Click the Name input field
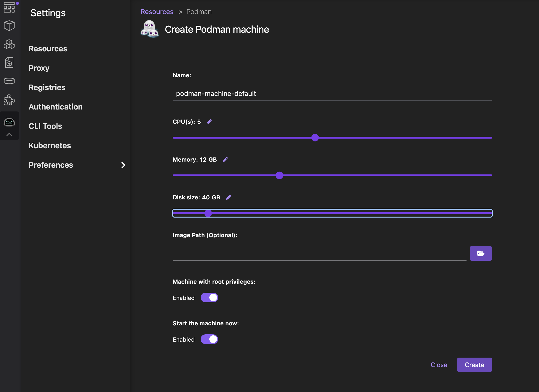Viewport: 539px width, 392px height. [332, 94]
